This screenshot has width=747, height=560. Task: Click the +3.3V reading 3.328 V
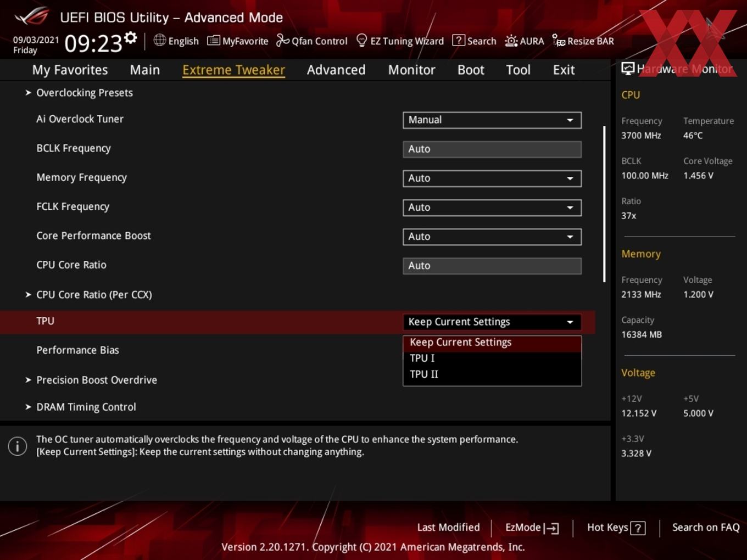(636, 453)
